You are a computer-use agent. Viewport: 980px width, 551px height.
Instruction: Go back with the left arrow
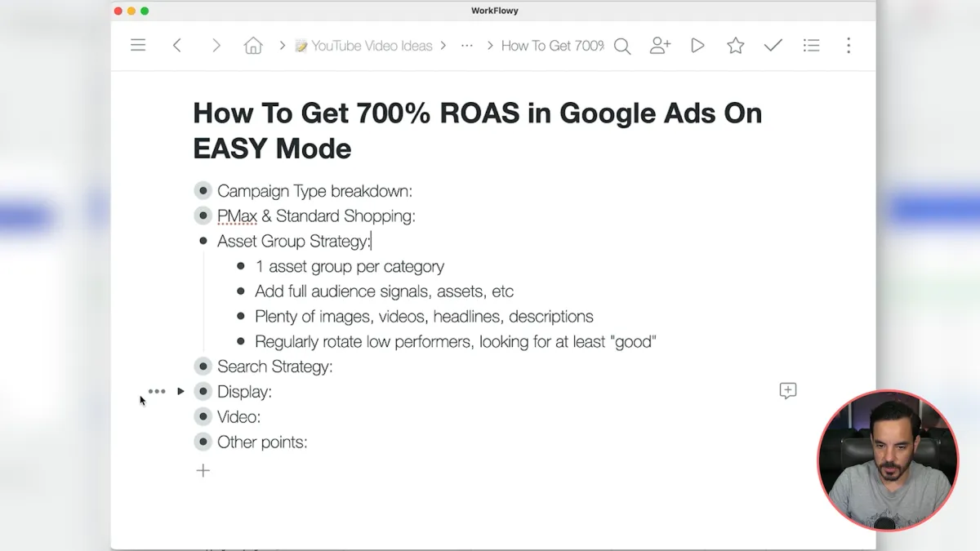point(176,46)
